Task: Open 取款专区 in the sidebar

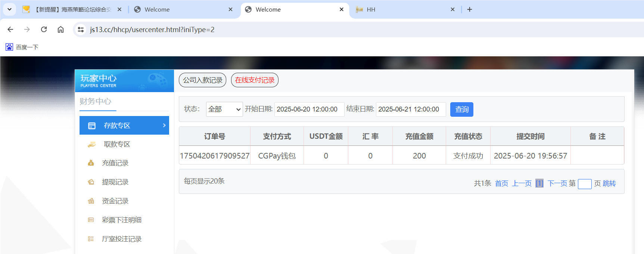Action: pyautogui.click(x=117, y=144)
